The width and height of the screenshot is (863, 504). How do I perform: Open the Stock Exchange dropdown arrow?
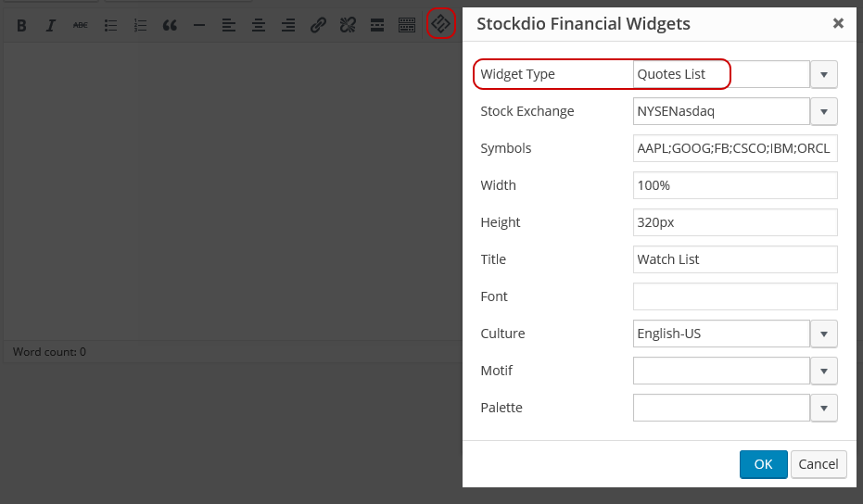824,112
